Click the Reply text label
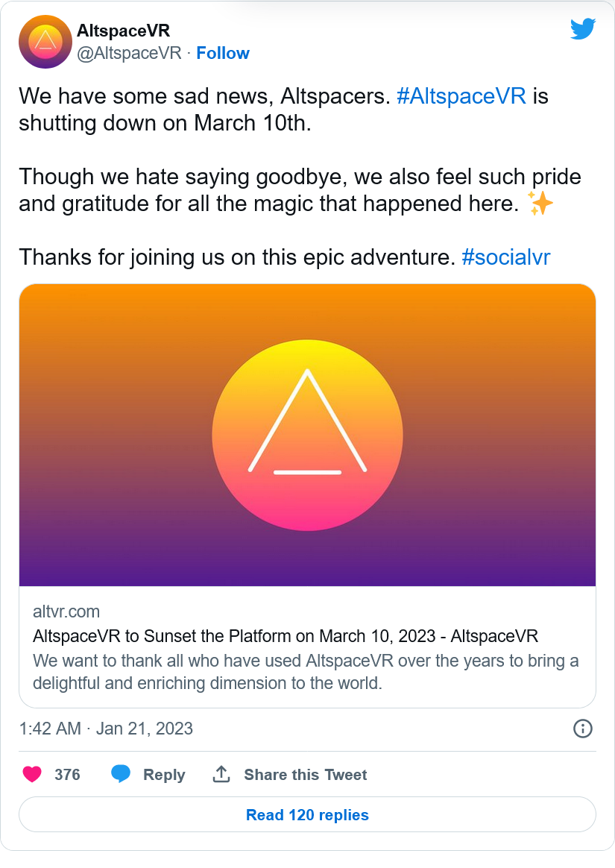The height and width of the screenshot is (868, 615). point(164,775)
